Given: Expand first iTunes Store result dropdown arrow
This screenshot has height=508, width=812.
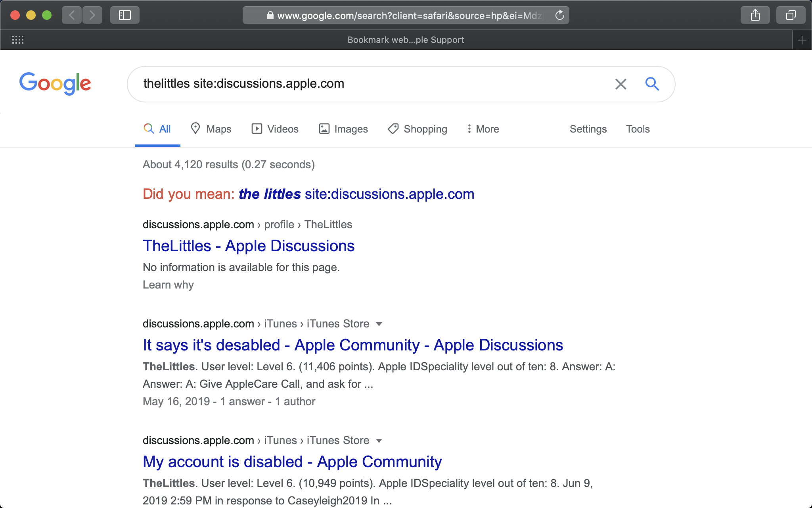Looking at the screenshot, I should pos(379,324).
